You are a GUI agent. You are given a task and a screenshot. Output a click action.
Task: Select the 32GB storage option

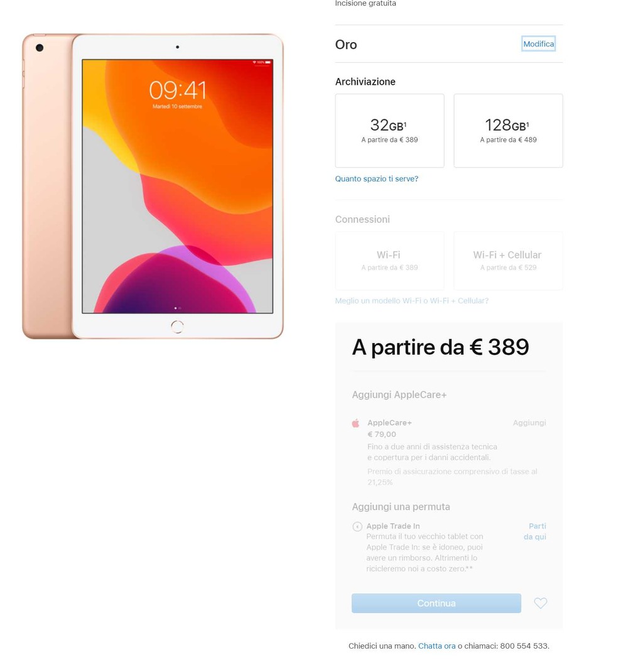[x=389, y=131]
